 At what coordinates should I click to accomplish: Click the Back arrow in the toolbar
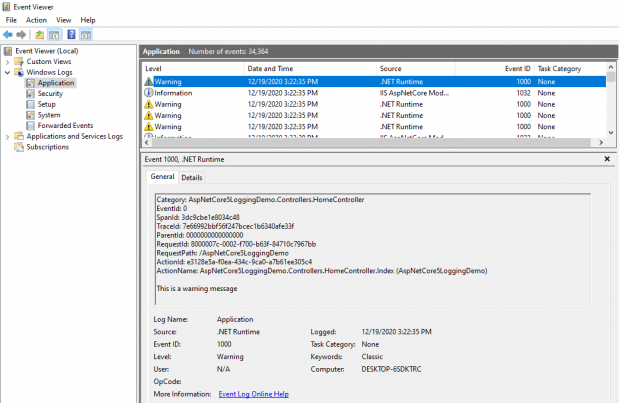8,34
